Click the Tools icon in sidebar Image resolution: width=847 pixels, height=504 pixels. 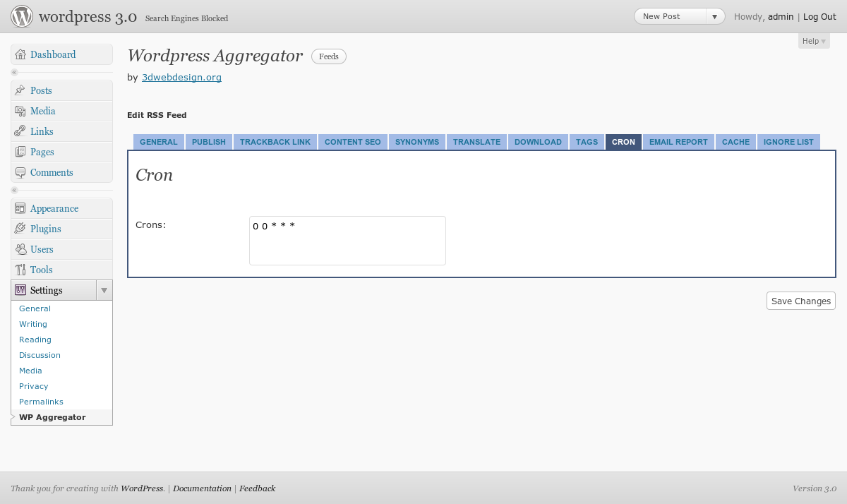click(20, 270)
